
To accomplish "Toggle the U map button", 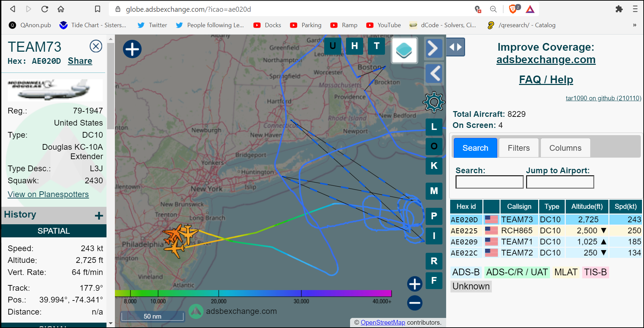I will pyautogui.click(x=333, y=46).
